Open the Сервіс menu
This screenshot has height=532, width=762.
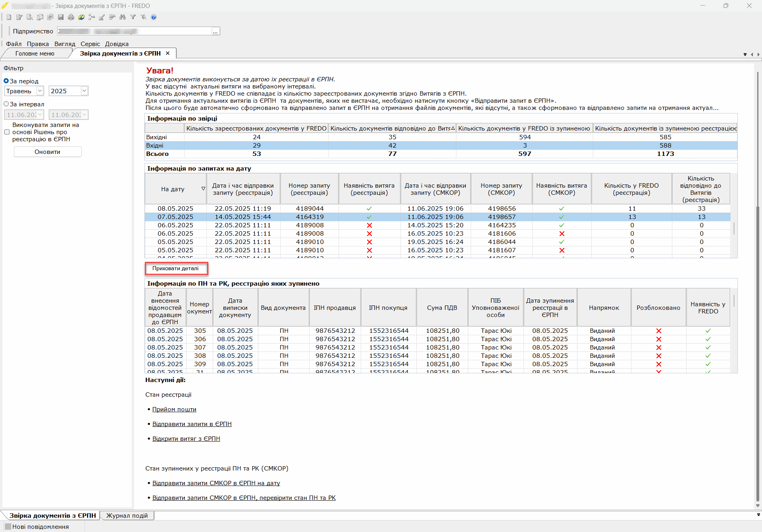(90, 44)
